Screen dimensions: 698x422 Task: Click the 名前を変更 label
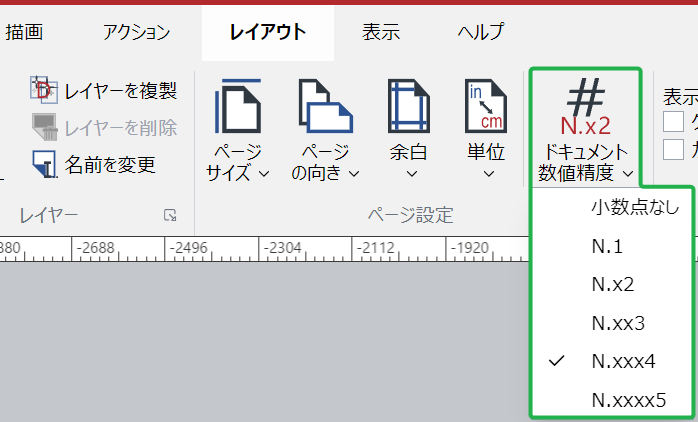(x=110, y=165)
